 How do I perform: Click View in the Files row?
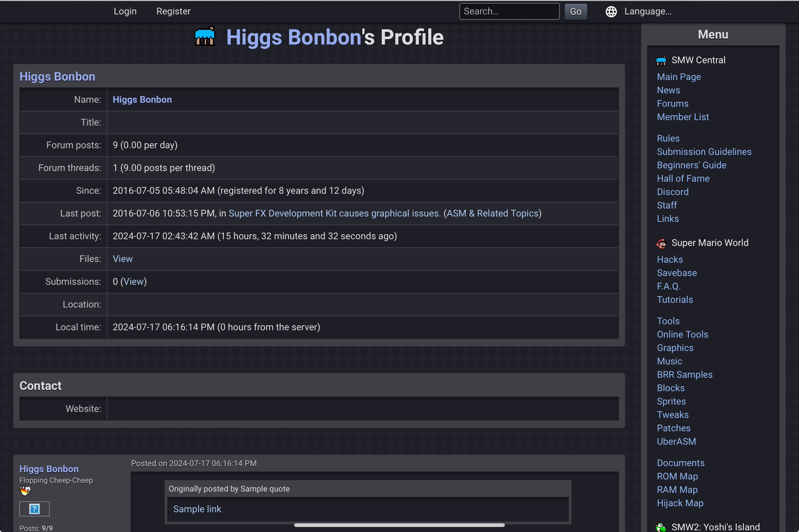122,259
